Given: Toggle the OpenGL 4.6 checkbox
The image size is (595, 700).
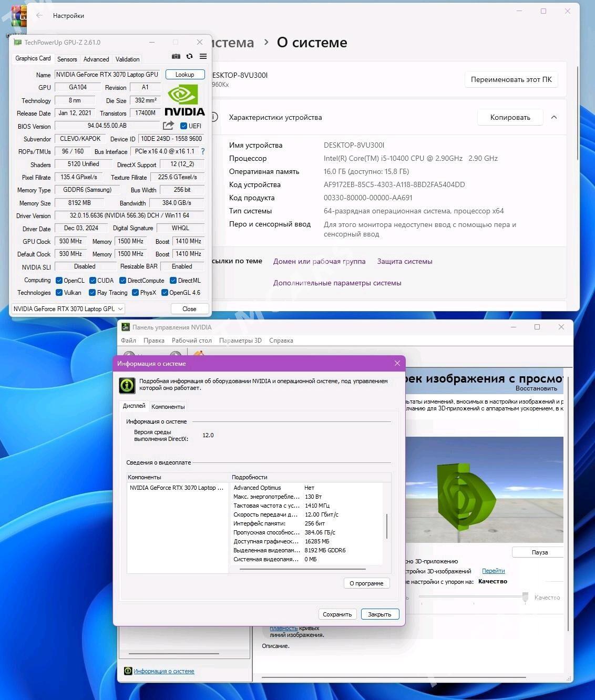Looking at the screenshot, I should pos(165,293).
